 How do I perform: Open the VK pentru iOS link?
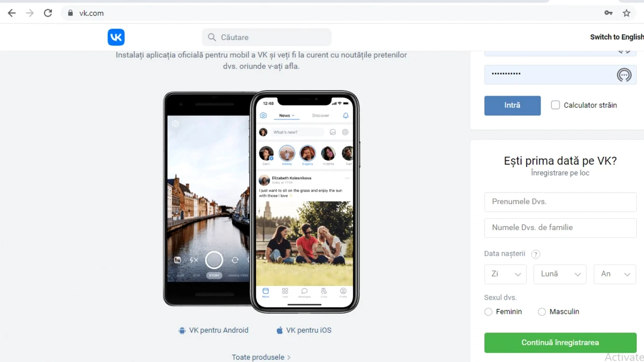pyautogui.click(x=309, y=331)
